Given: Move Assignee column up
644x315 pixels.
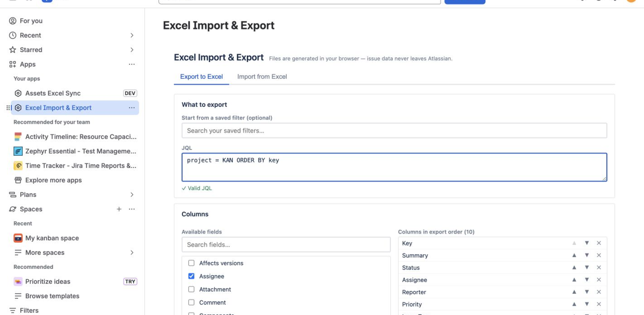Looking at the screenshot, I should coord(574,280).
